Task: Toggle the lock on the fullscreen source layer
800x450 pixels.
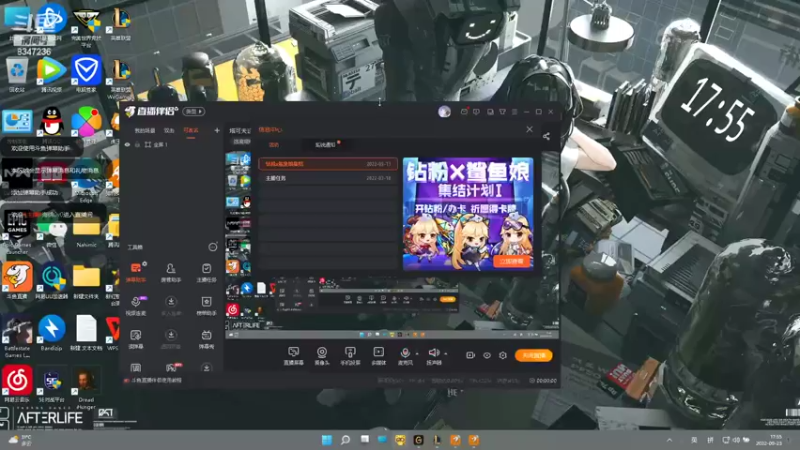Action: tap(137, 145)
